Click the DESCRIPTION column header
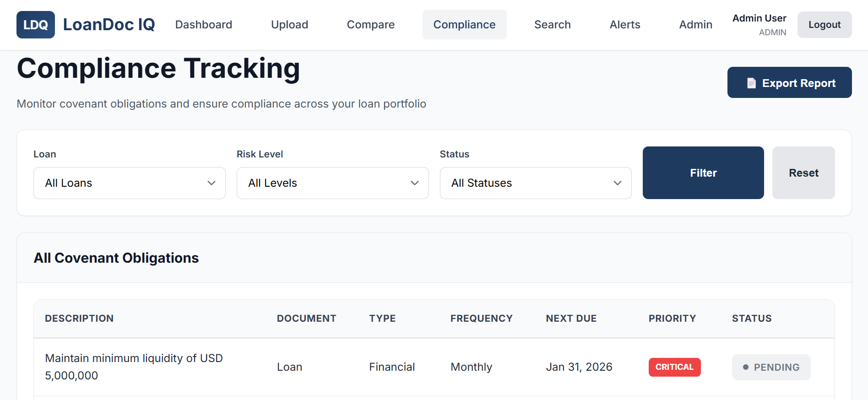868x400 pixels. [79, 319]
